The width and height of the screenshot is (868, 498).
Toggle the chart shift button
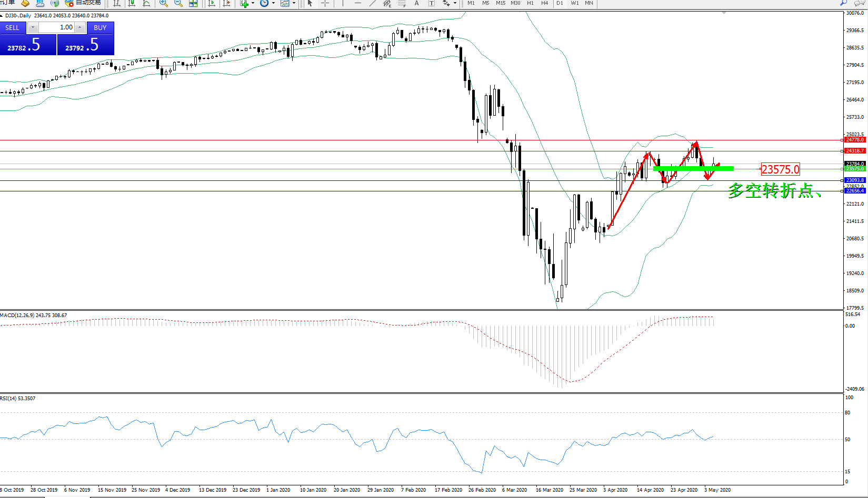pos(226,3)
